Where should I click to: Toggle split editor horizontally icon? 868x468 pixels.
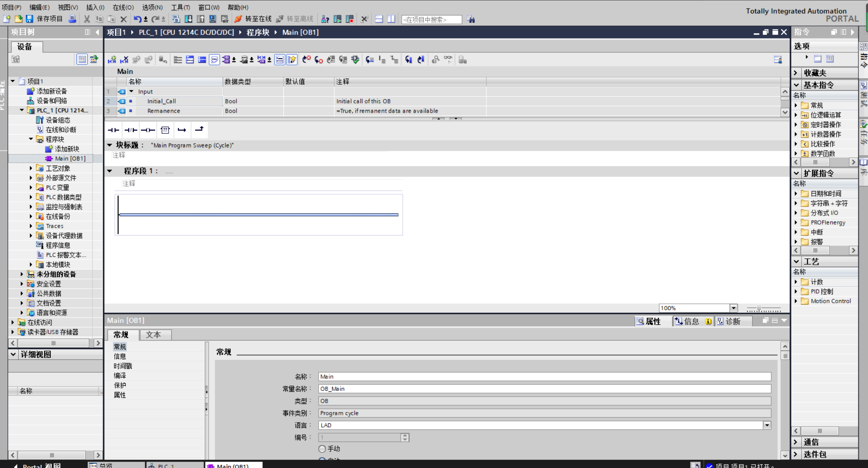point(378,19)
